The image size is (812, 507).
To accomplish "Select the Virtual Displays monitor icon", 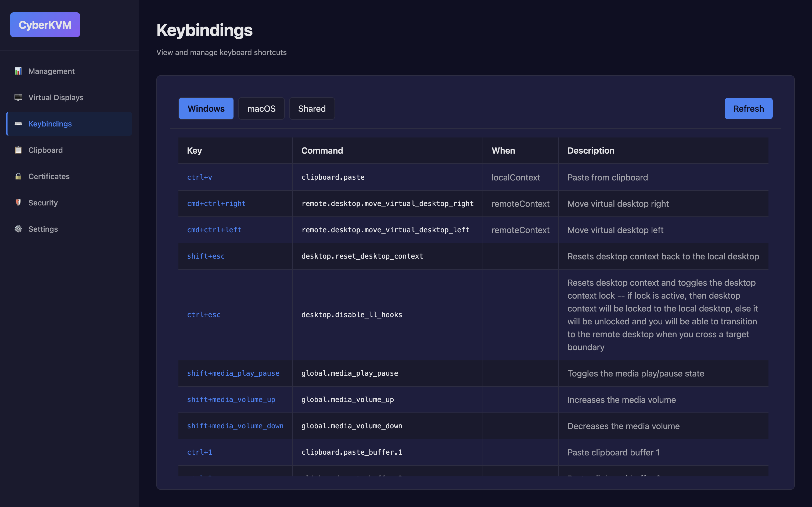I will [x=18, y=97].
